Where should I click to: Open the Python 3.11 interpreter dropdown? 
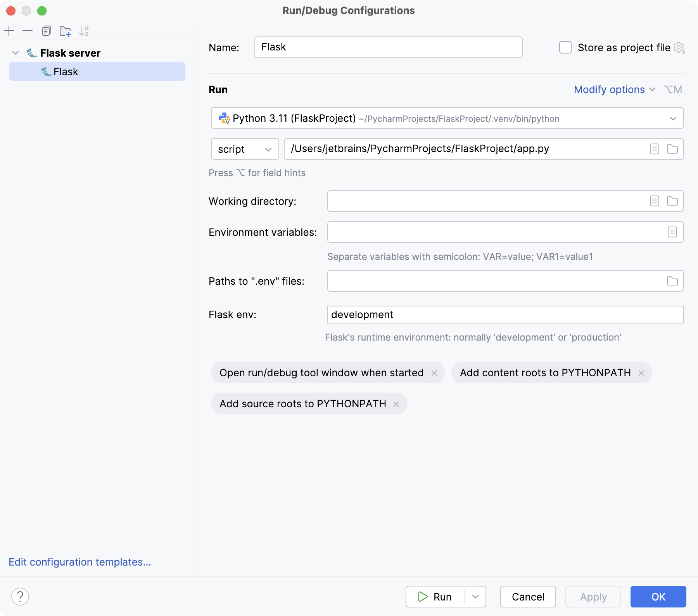673,118
